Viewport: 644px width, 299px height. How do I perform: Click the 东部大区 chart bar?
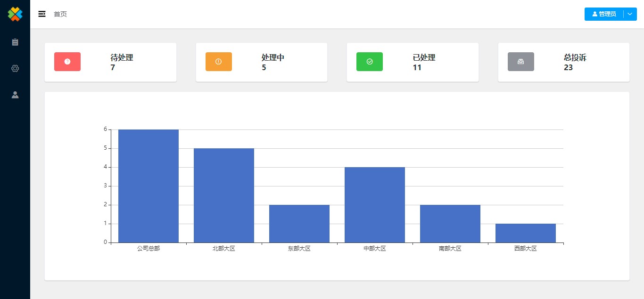tap(299, 224)
